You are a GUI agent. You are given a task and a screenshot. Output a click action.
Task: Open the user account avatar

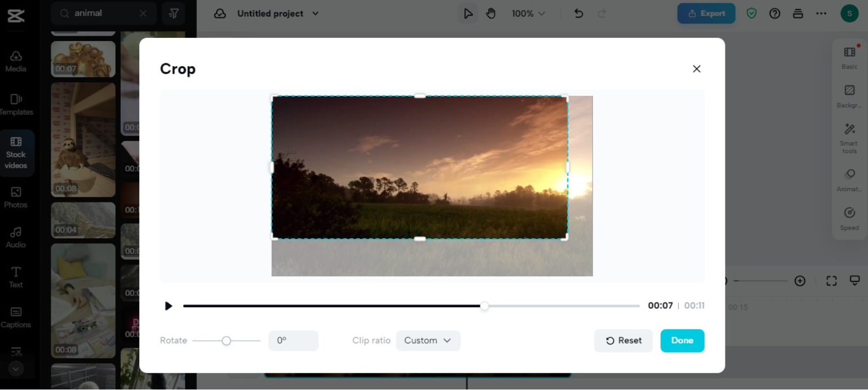[x=849, y=13]
